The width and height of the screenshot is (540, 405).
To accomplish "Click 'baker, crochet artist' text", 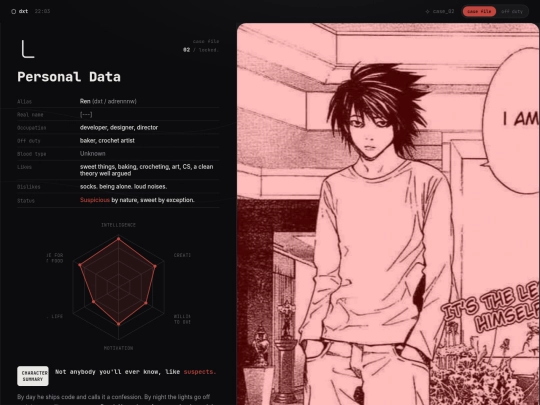I will pyautogui.click(x=107, y=141).
